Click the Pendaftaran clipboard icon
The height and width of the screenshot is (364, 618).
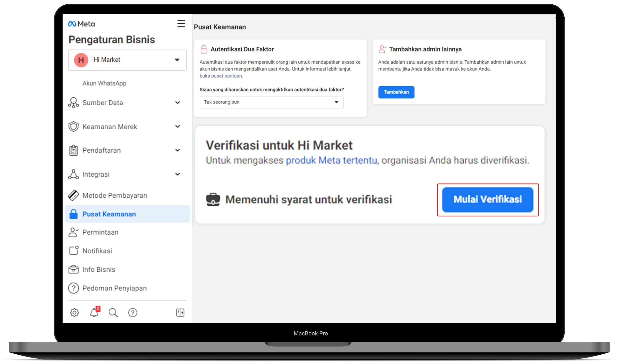74,150
